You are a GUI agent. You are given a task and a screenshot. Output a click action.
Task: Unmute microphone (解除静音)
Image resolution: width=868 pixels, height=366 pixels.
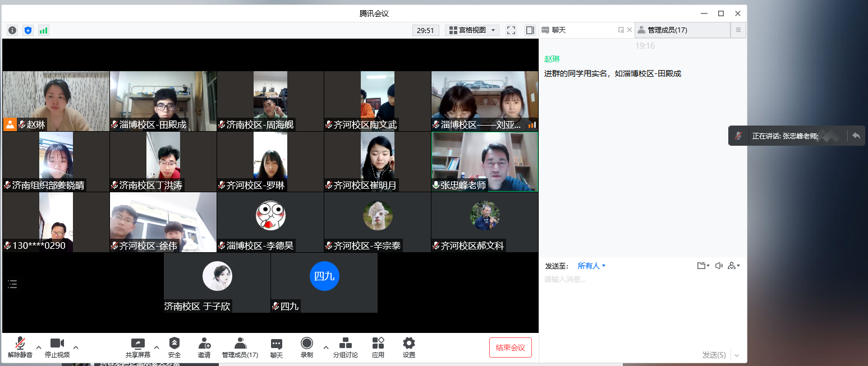(x=20, y=348)
